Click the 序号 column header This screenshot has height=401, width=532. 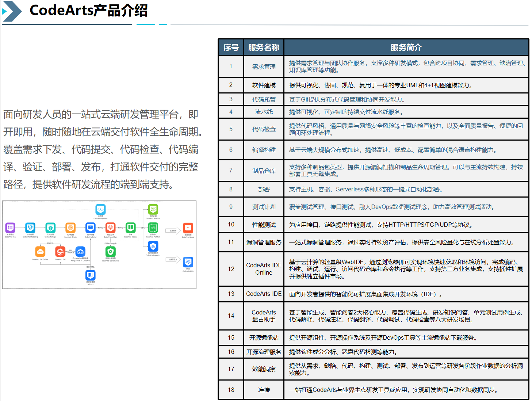tap(231, 47)
